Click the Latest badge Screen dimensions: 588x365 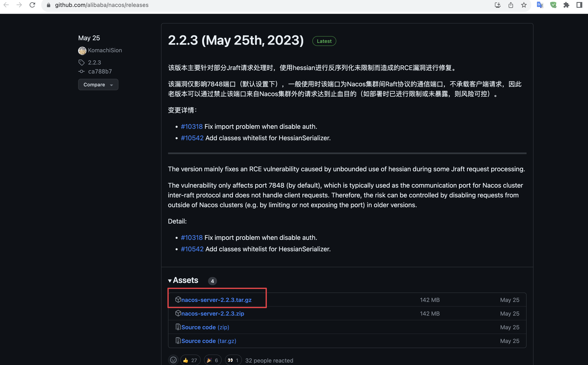pyautogui.click(x=324, y=41)
